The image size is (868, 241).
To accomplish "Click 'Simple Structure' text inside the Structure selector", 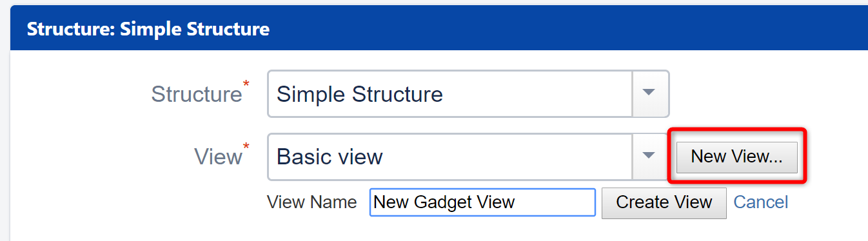I will [x=360, y=94].
